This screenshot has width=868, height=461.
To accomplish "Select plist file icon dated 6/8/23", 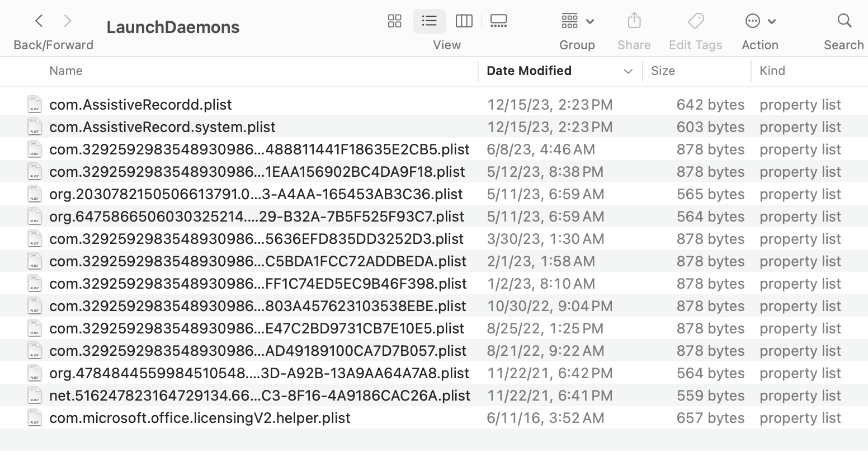I will (35, 149).
